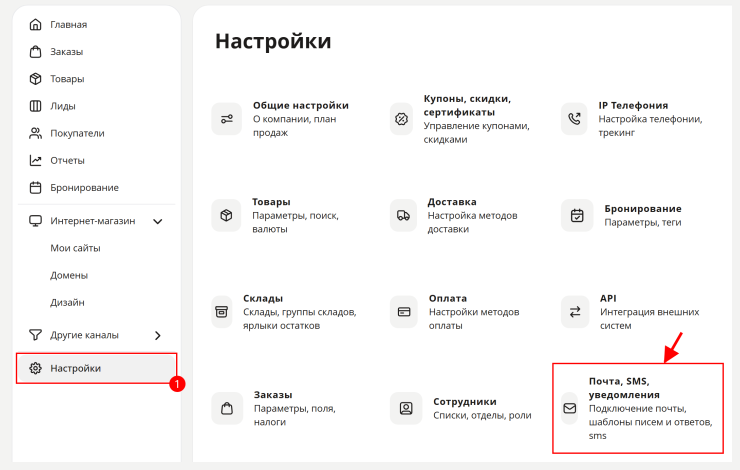Click the gear icon beside Настройки
Viewport: 740px width, 470px height.
point(35,368)
